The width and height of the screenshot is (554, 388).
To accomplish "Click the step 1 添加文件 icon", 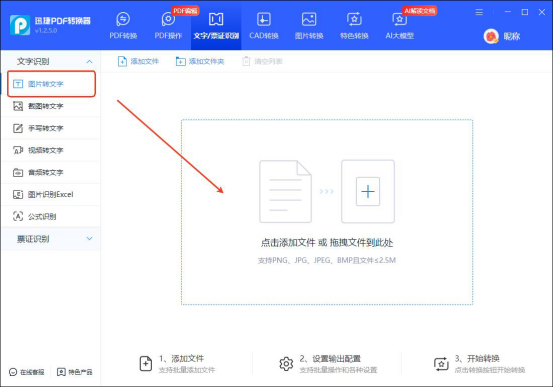I will click(146, 364).
